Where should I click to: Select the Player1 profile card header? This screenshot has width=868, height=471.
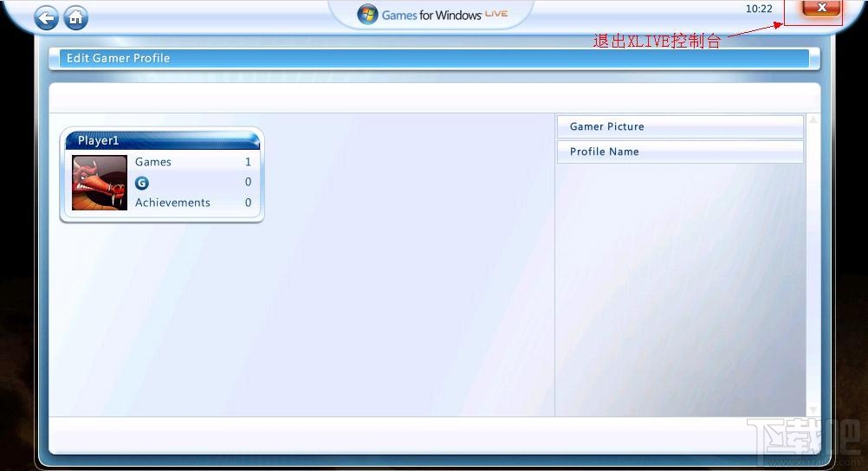[x=163, y=140]
